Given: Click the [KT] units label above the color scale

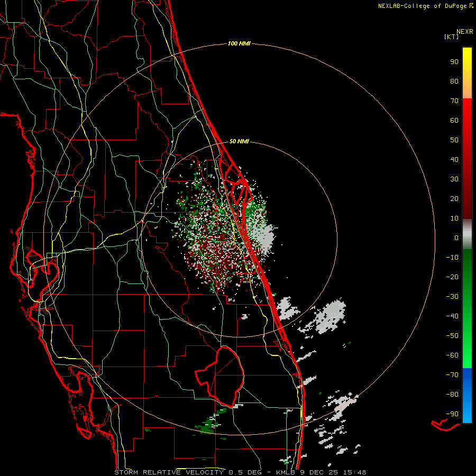Looking at the screenshot, I should [451, 36].
